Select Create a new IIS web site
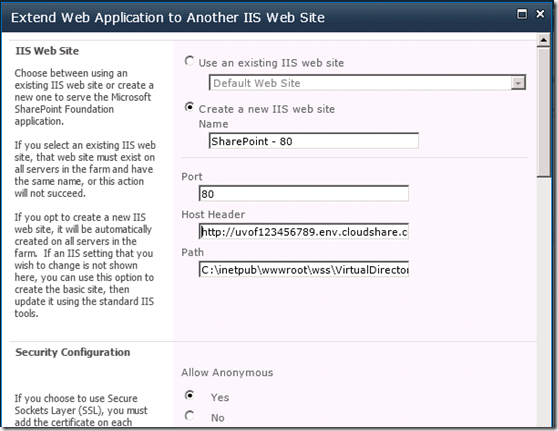The width and height of the screenshot is (558, 431). (189, 107)
